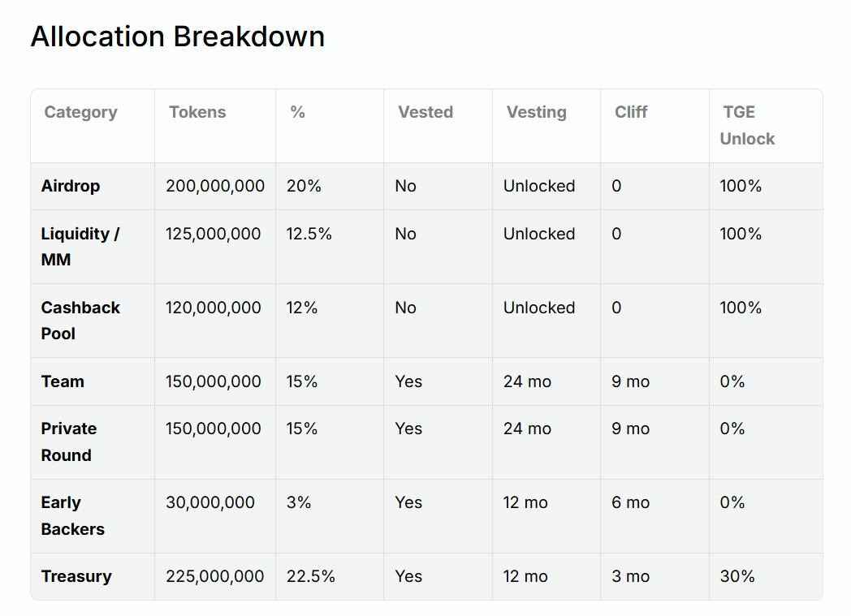Viewport: 851px width, 616px height.
Task: Click the Liquidity / MM row label
Action: click(80, 247)
